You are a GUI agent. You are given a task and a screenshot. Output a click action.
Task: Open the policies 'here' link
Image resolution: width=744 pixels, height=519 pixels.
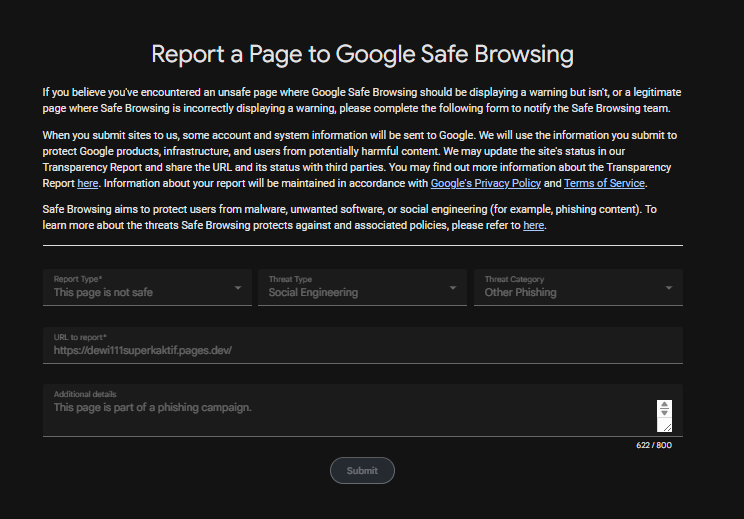tap(533, 225)
